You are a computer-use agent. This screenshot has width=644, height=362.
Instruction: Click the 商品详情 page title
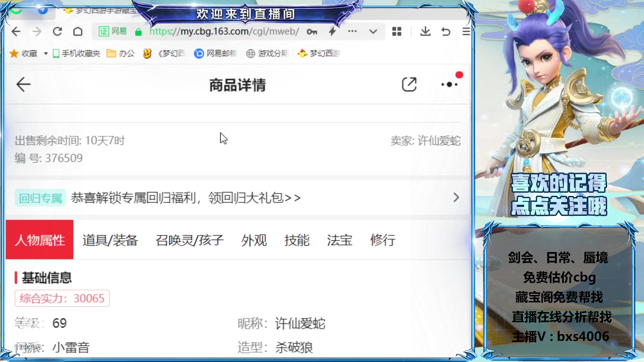pos(238,85)
